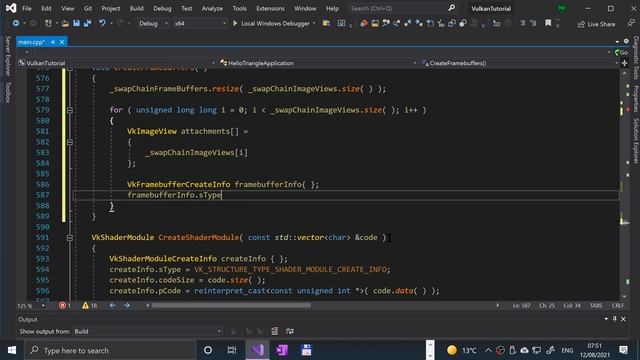
Task: Open the HelloTriangleApplication class dropdown
Action: 318,63
